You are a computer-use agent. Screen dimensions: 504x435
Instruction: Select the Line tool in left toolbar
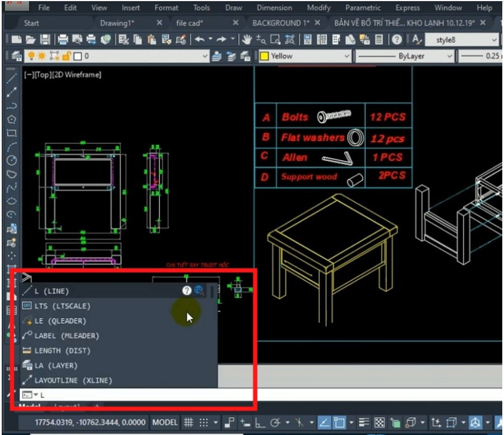(11, 77)
